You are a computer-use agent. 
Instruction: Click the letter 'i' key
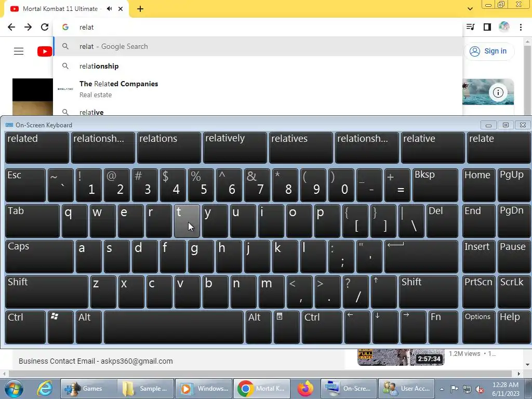271,221
